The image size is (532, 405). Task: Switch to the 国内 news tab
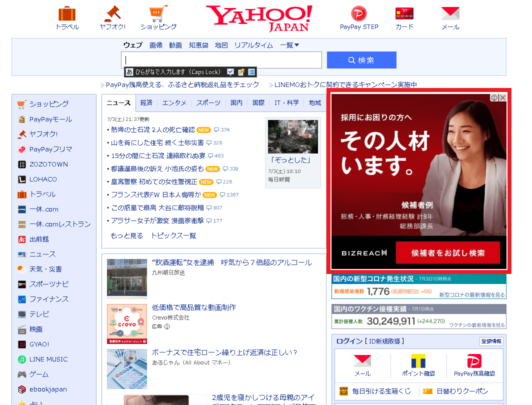[236, 102]
